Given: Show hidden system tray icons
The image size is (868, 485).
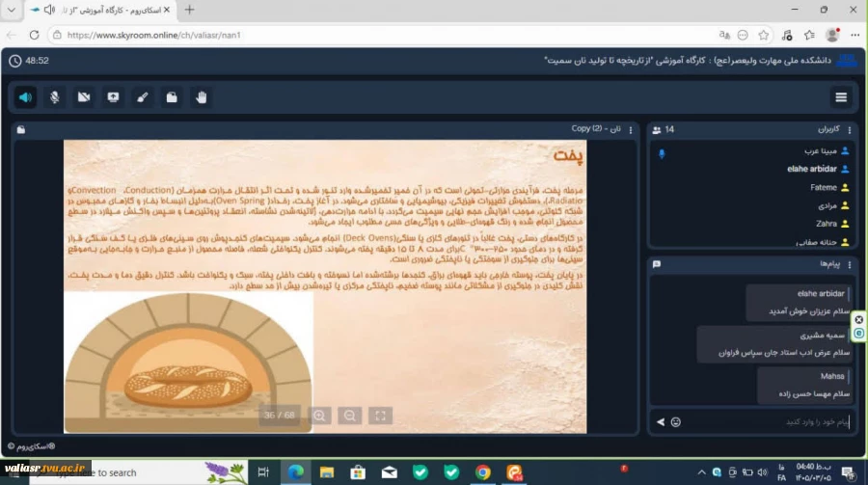Looking at the screenshot, I should [x=701, y=472].
